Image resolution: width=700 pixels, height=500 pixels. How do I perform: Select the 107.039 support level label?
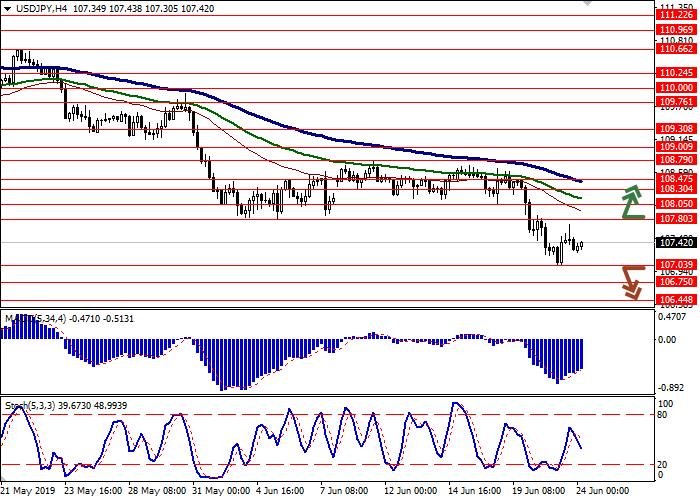(676, 265)
